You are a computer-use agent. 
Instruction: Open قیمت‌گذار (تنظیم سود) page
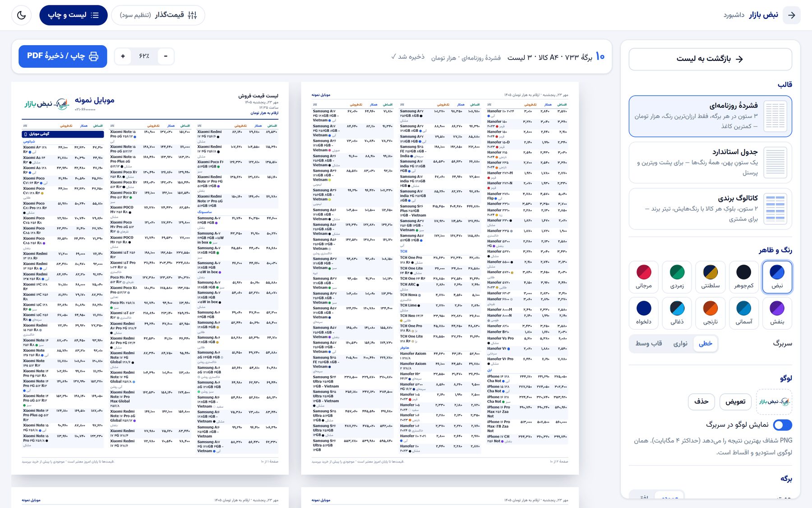pos(158,15)
